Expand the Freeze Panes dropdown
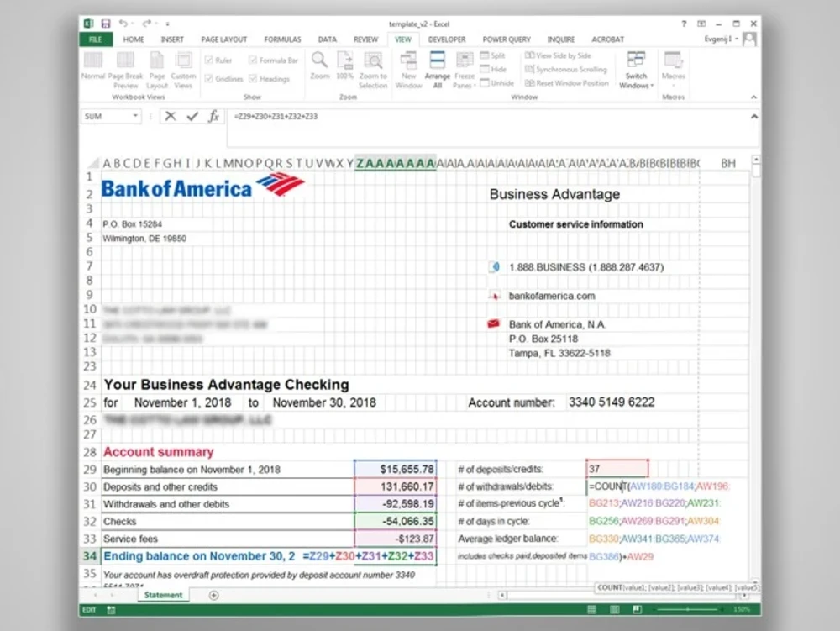Viewport: 840px width, 631px height. 465,71
